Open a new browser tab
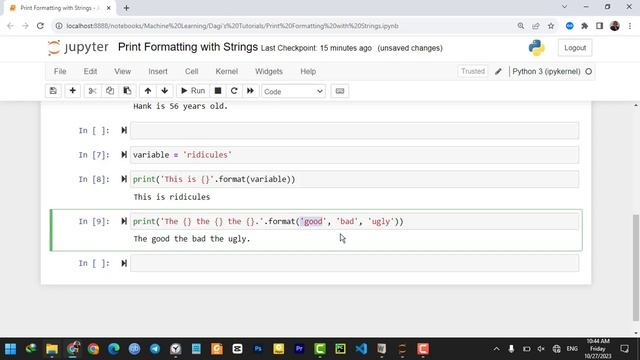 click(x=127, y=8)
